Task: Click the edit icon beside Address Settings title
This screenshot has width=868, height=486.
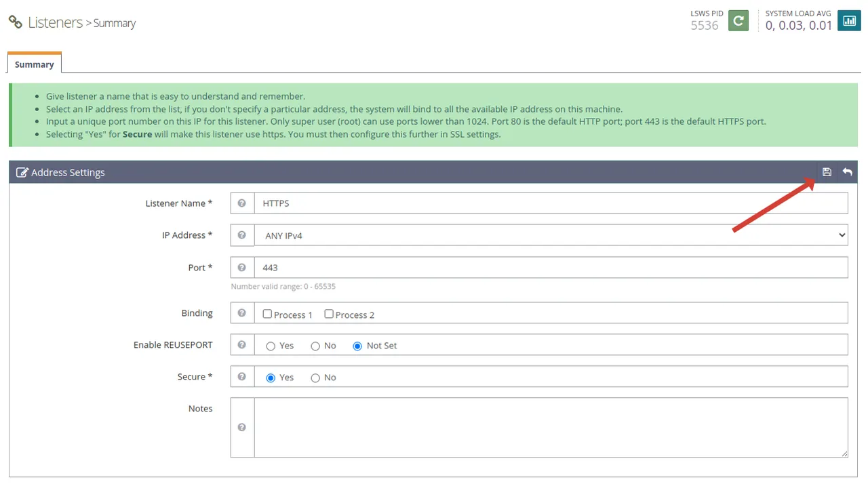Action: tap(22, 172)
